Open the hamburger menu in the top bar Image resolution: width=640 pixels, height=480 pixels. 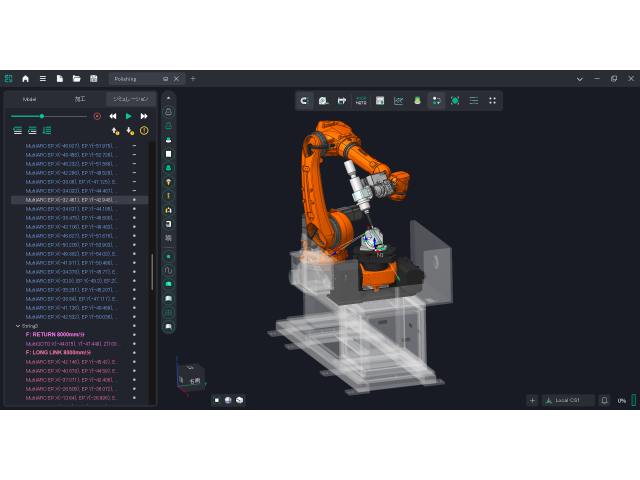pos(42,78)
